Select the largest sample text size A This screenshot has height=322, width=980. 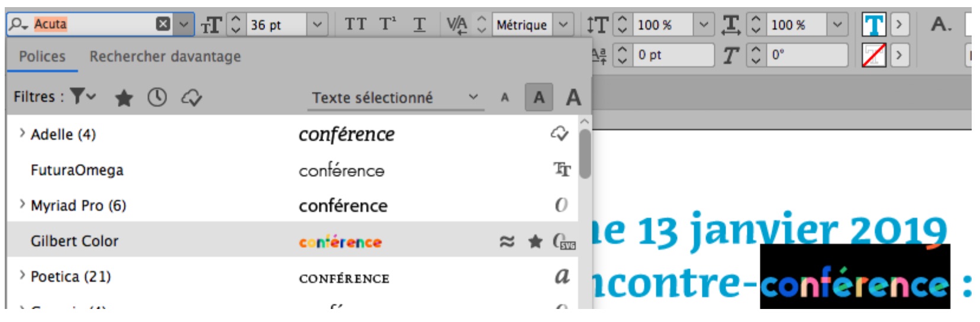click(x=573, y=97)
